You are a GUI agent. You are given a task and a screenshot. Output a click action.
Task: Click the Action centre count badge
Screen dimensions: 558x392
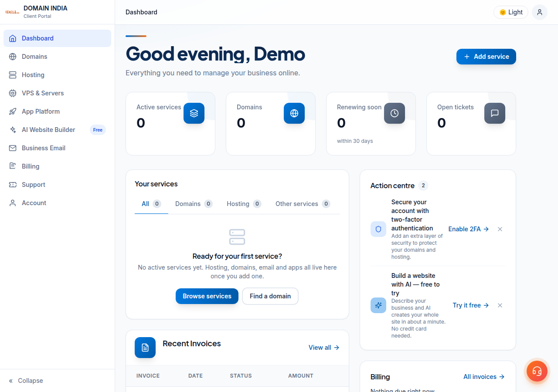point(423,186)
